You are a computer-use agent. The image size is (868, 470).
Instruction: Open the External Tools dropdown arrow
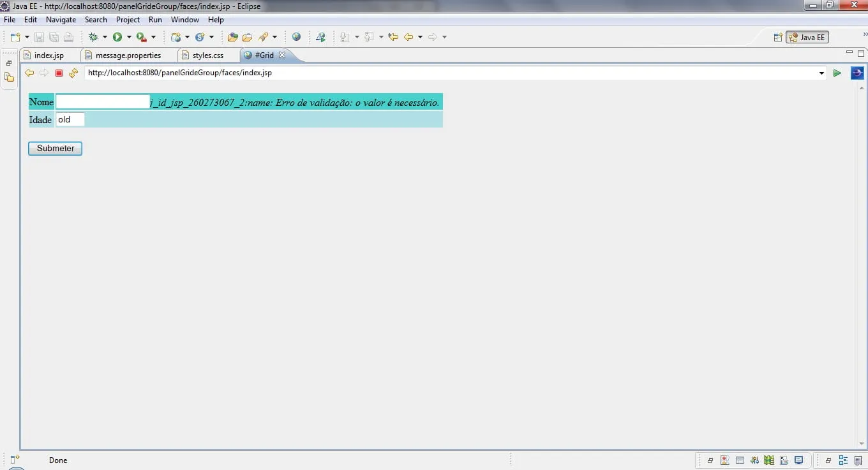(153, 37)
